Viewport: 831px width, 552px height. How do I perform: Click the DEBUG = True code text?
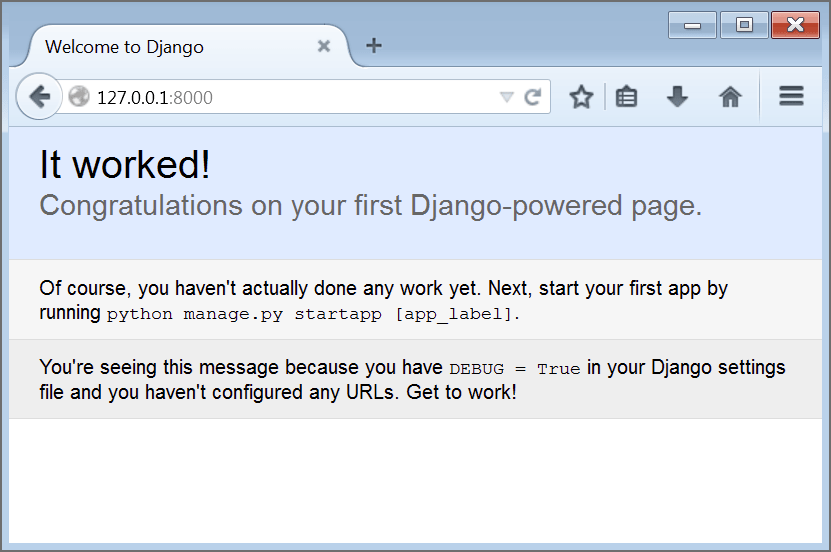pos(514,369)
